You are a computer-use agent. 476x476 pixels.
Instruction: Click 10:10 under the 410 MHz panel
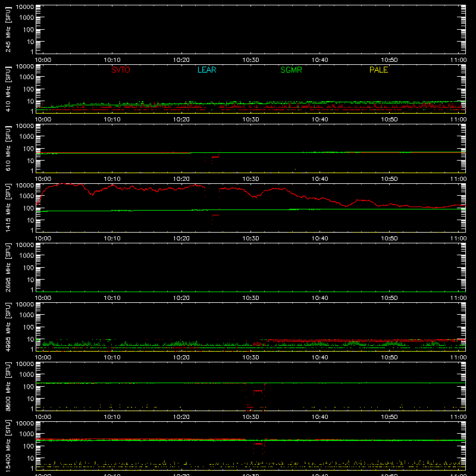click(112, 120)
